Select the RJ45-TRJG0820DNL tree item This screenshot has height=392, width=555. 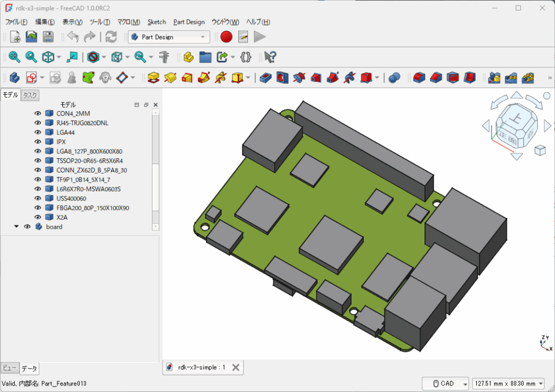[x=82, y=123]
